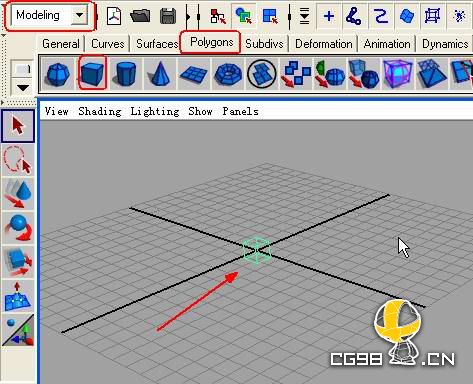Image resolution: width=473 pixels, height=384 pixels.
Task: Click the collapser bar before selection mask menu
Action: point(289,16)
